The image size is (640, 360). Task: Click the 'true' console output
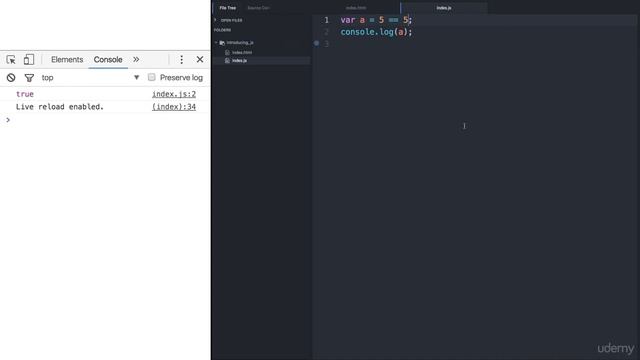click(x=25, y=94)
